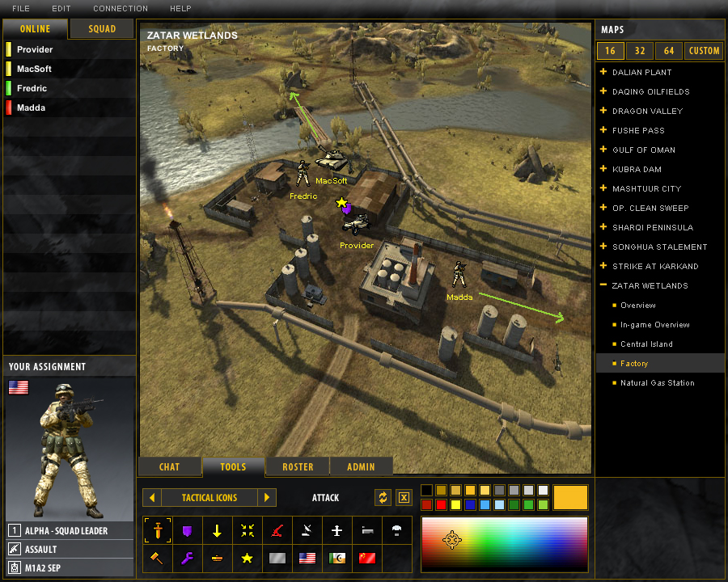Expand the Dragon Valley map entry
This screenshot has width=728, height=582.
603,111
